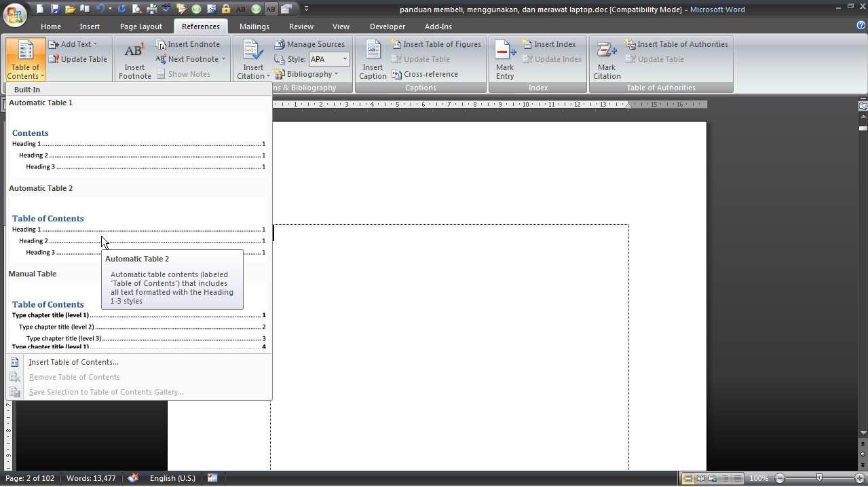Click Insert Table of Figures
The width and height of the screenshot is (868, 487).
coord(436,44)
